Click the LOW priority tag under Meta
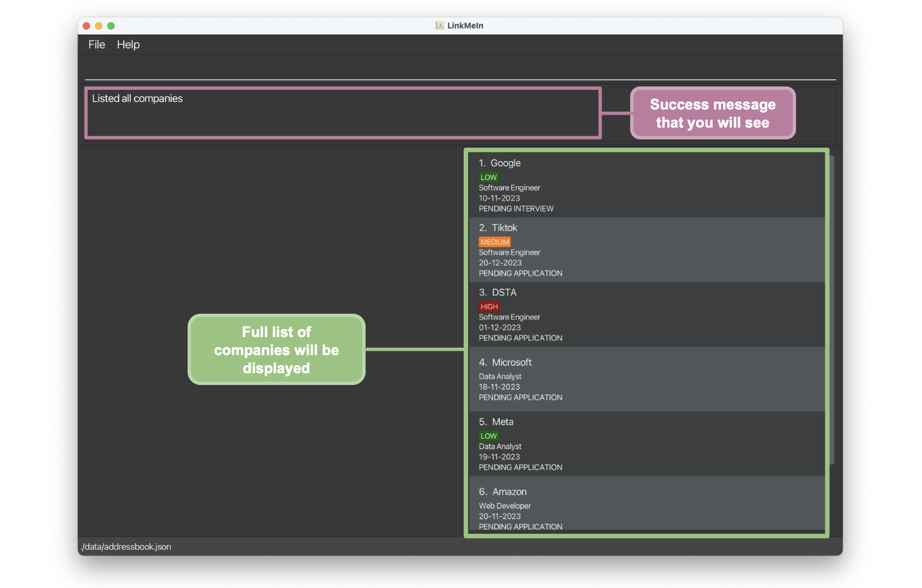Viewport: 922px width, 588px height. click(489, 436)
